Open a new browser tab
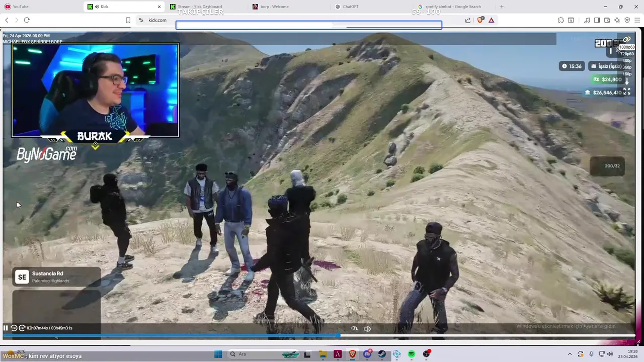This screenshot has height=362, width=644. tap(502, 7)
